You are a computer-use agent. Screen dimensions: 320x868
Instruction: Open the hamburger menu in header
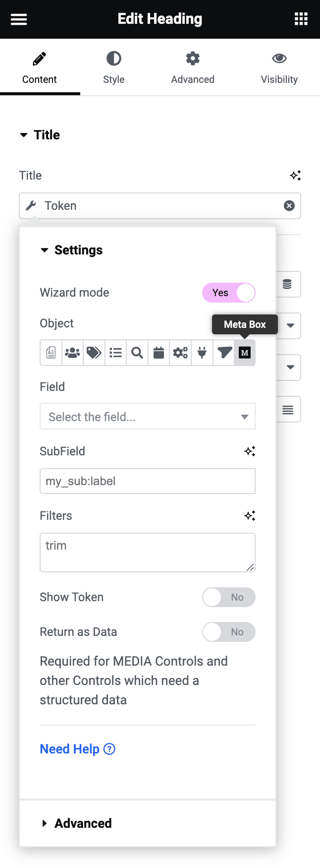[19, 19]
